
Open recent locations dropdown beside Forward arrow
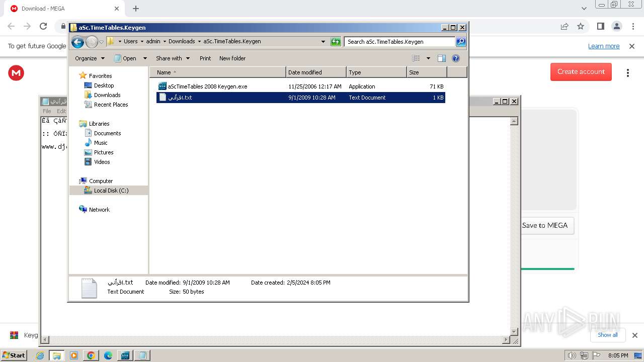coord(101,42)
